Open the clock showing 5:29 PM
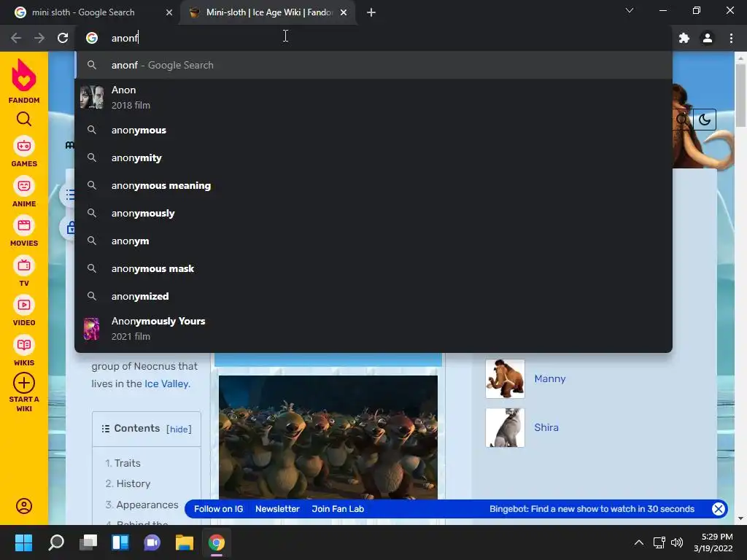 tap(713, 542)
